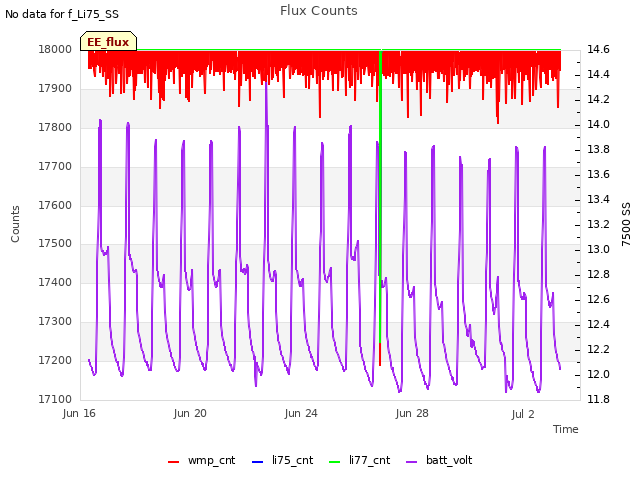Viewport: 640px width, 480px height.
Task: Click the 13.4 right axis tick label
Action: [598, 199]
